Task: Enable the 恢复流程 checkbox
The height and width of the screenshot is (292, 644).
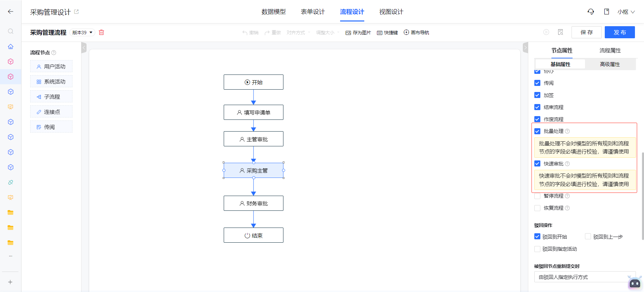Action: (x=537, y=208)
